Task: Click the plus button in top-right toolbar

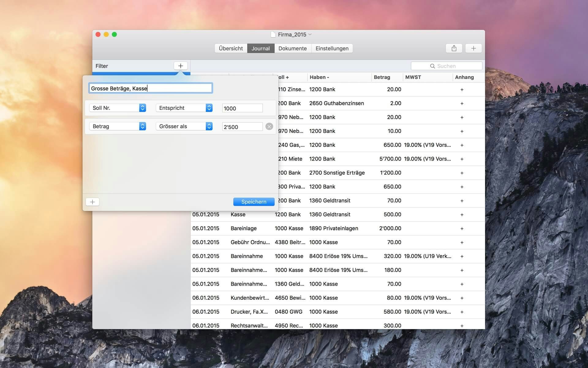Action: tap(473, 48)
